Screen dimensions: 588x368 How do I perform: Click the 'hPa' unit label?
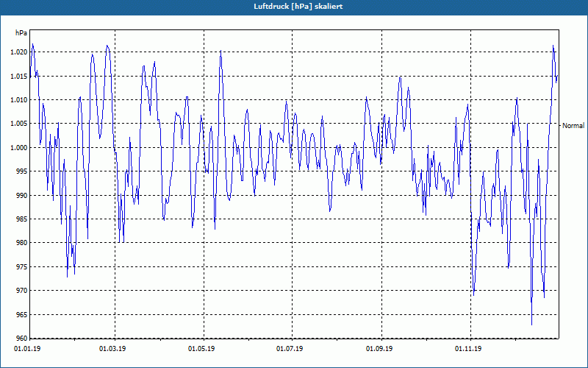coord(21,33)
